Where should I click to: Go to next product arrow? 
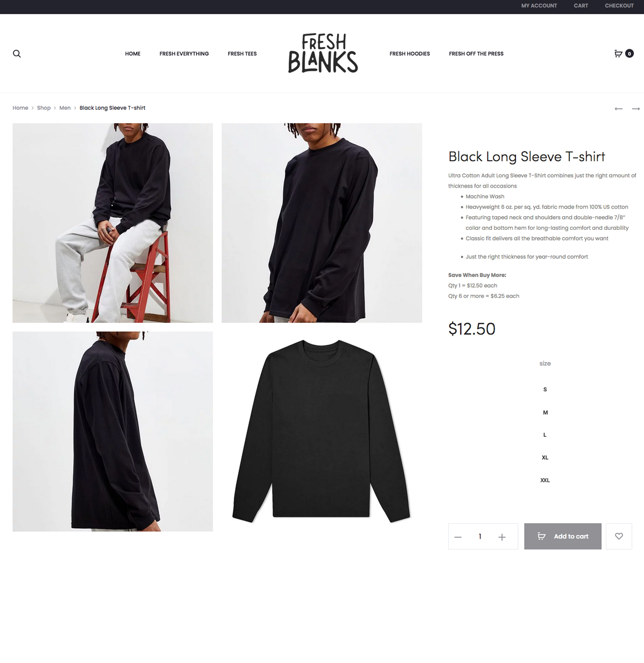(636, 109)
